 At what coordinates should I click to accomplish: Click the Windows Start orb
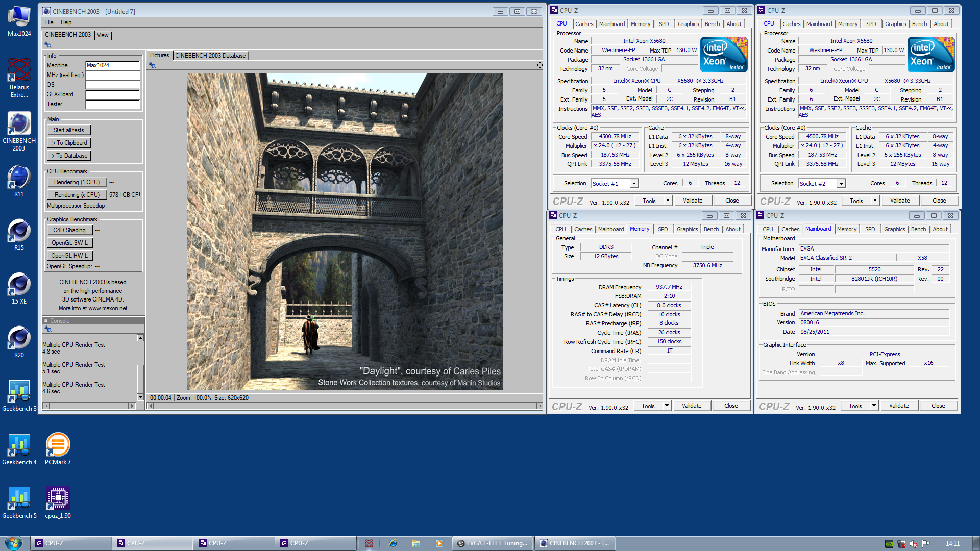pos(14,543)
